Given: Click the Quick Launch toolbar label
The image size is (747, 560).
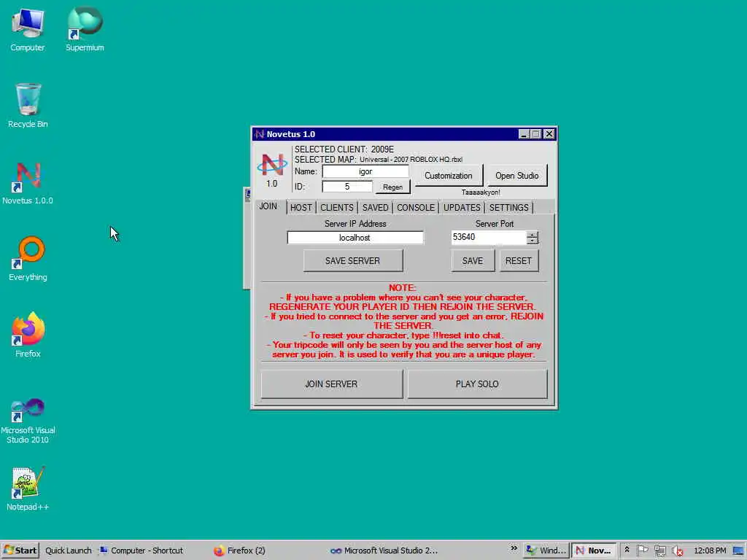Looking at the screenshot, I should (68, 551).
